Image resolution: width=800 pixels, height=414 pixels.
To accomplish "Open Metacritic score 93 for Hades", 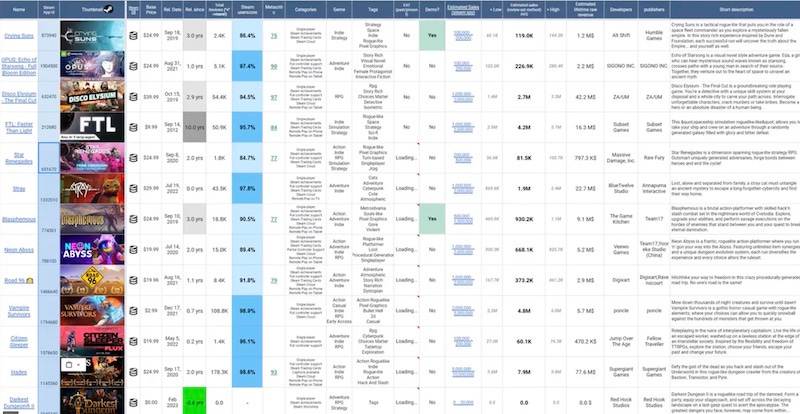I will (x=274, y=373).
